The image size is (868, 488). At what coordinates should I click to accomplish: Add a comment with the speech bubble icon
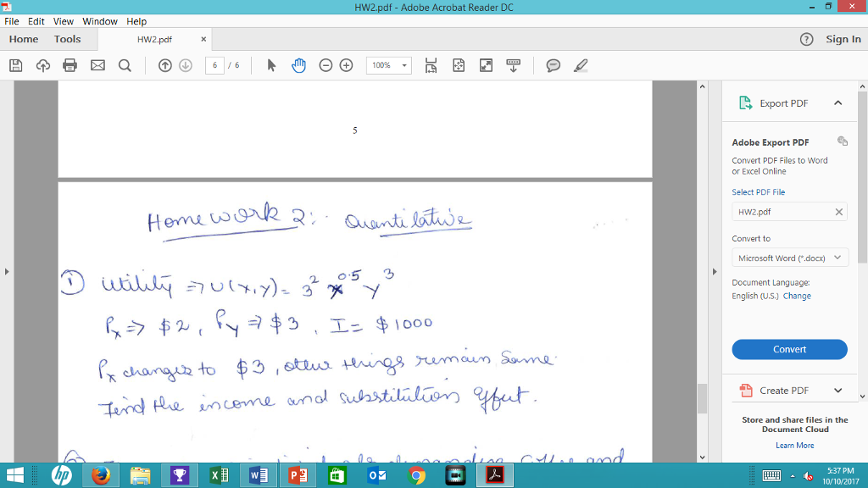pyautogui.click(x=553, y=65)
